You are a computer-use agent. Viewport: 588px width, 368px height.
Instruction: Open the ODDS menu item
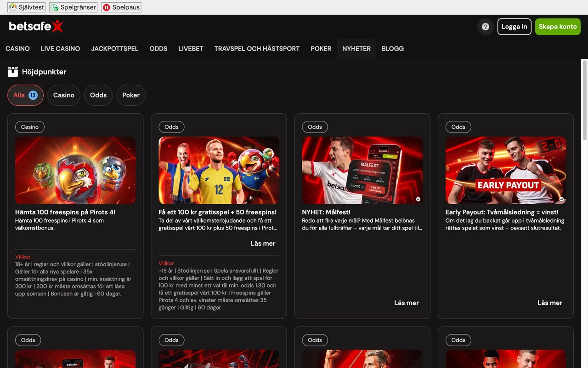click(x=158, y=49)
